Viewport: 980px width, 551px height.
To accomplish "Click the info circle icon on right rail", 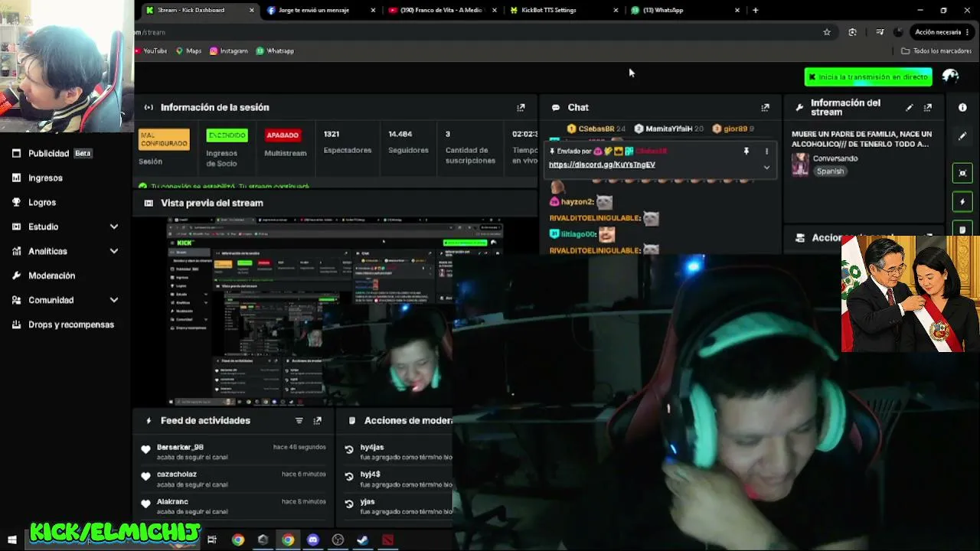I will (962, 108).
